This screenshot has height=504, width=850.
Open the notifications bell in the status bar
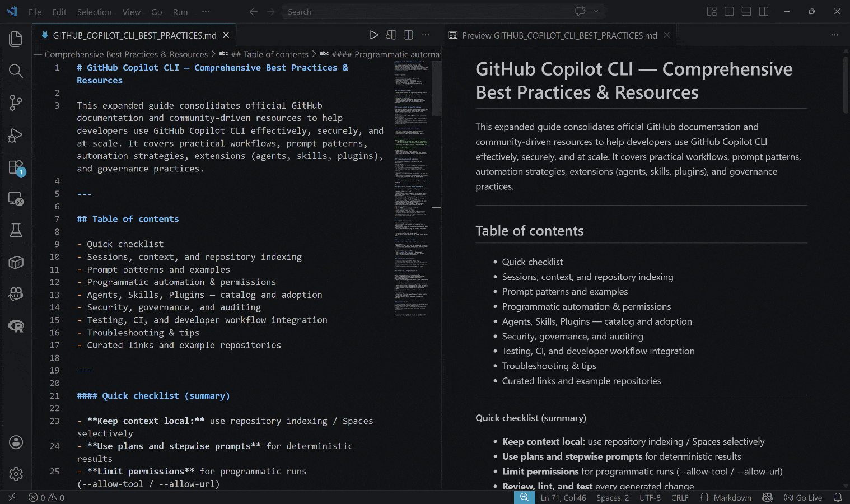coord(838,497)
